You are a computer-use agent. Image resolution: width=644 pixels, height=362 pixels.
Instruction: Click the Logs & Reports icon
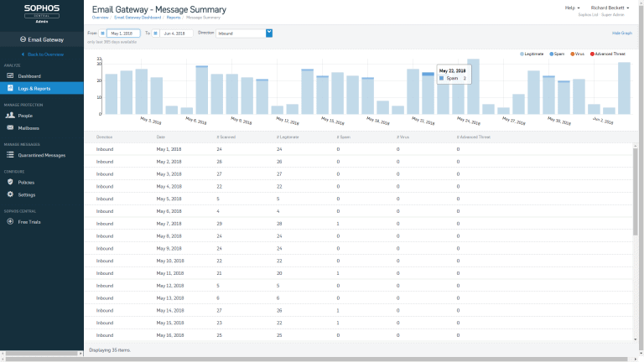click(x=9, y=88)
